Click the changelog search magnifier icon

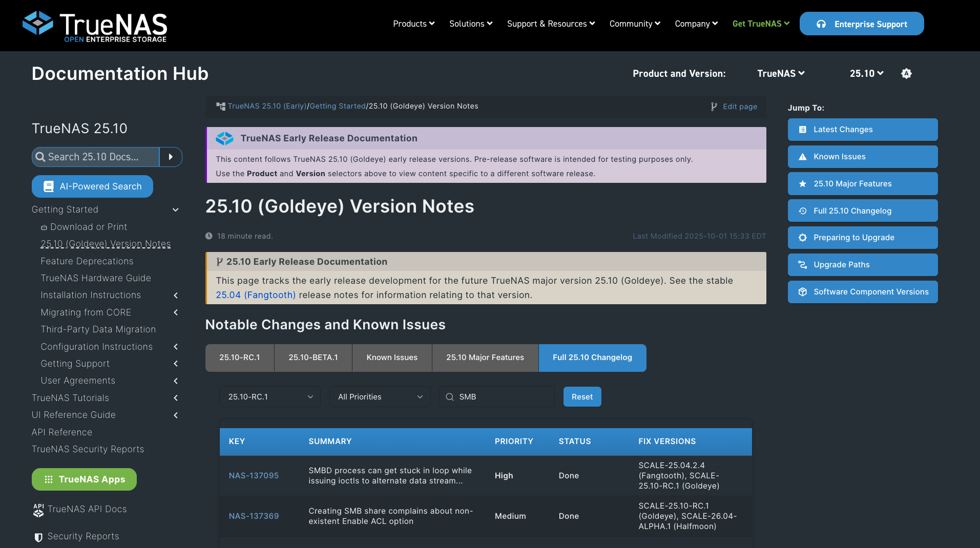(450, 397)
